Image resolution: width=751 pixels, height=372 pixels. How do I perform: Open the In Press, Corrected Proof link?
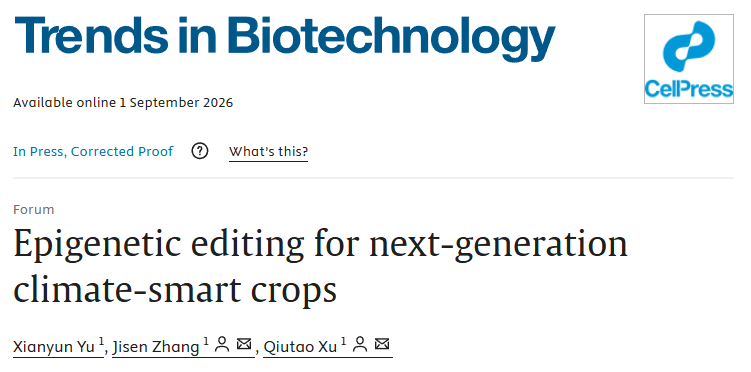[93, 152]
